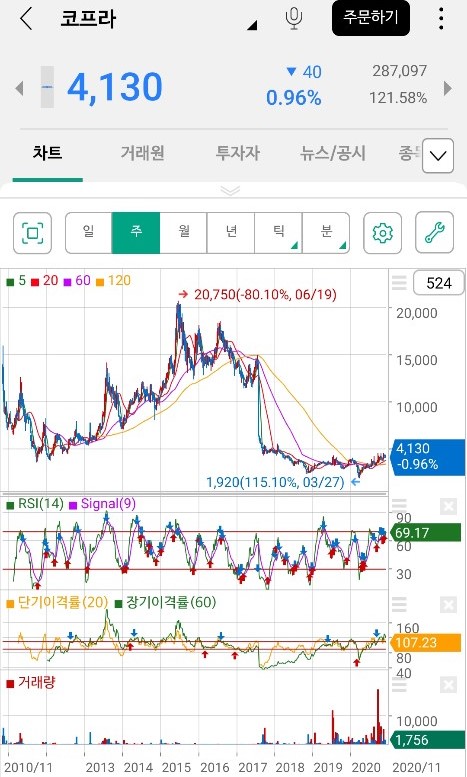Tap the purple 60 moving-average swatch
This screenshot has height=777, width=467.
click(68, 282)
